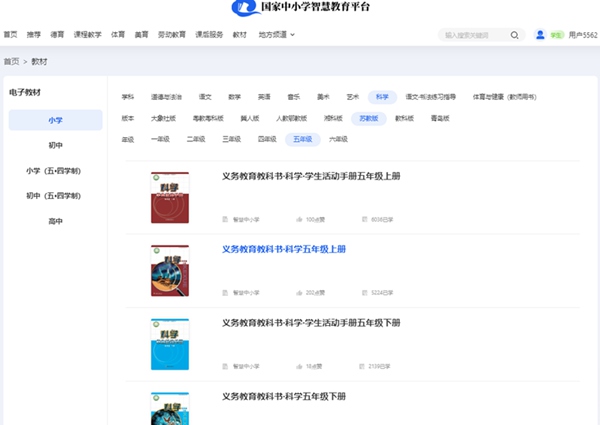Click source icon of 科学五年级上册
This screenshot has width=600, height=425.
(225, 293)
